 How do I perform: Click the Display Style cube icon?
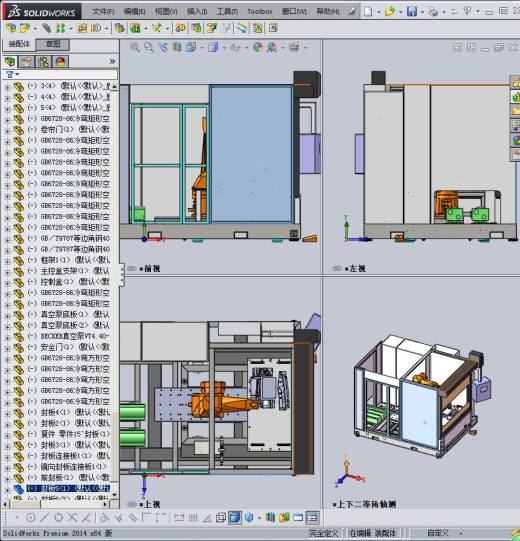click(213, 47)
